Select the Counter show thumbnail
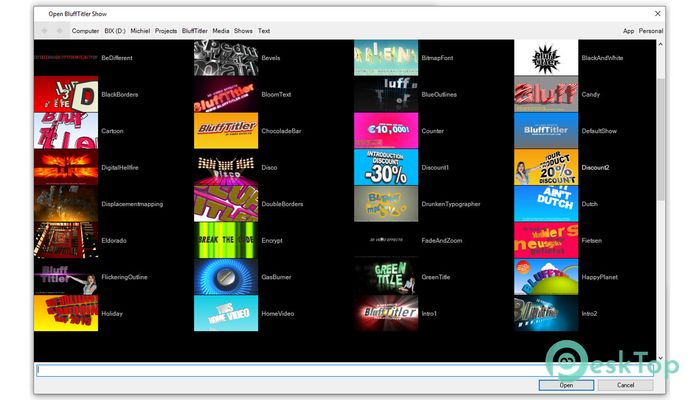Image resolution: width=700 pixels, height=400 pixels. click(x=386, y=131)
